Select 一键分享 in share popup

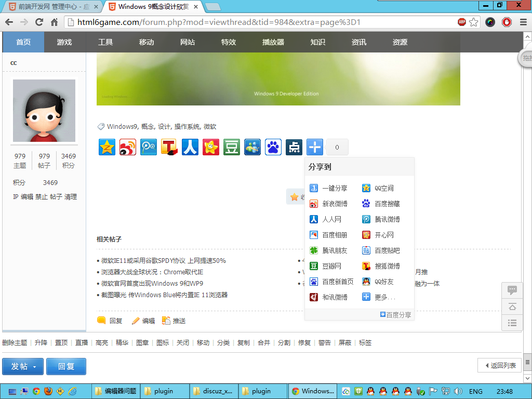coord(328,188)
